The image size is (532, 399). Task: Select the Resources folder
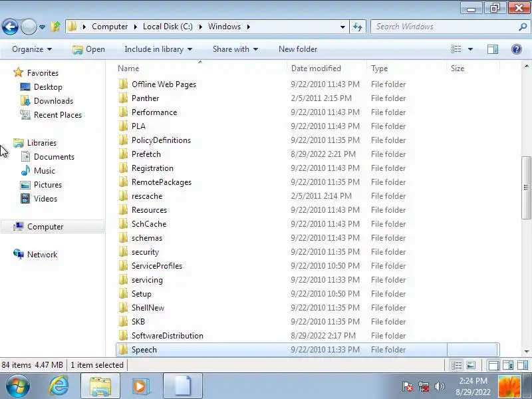pos(149,210)
